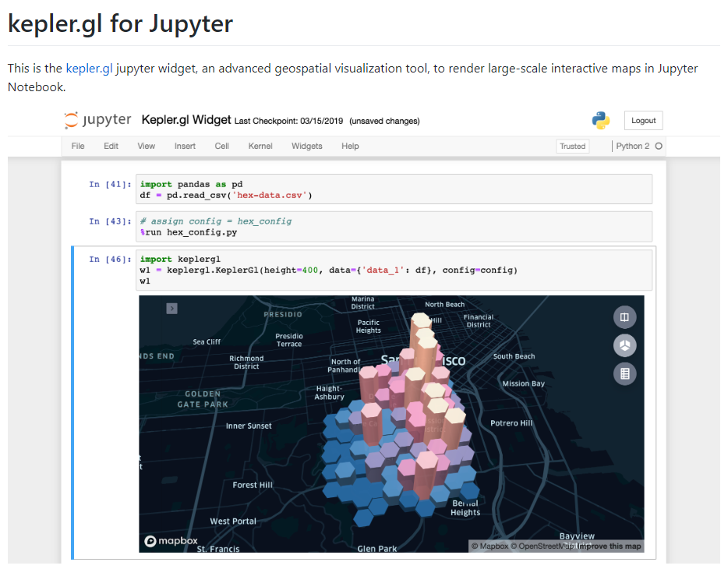
Task: Toggle the 3D perspective cube control
Action: coord(624,345)
